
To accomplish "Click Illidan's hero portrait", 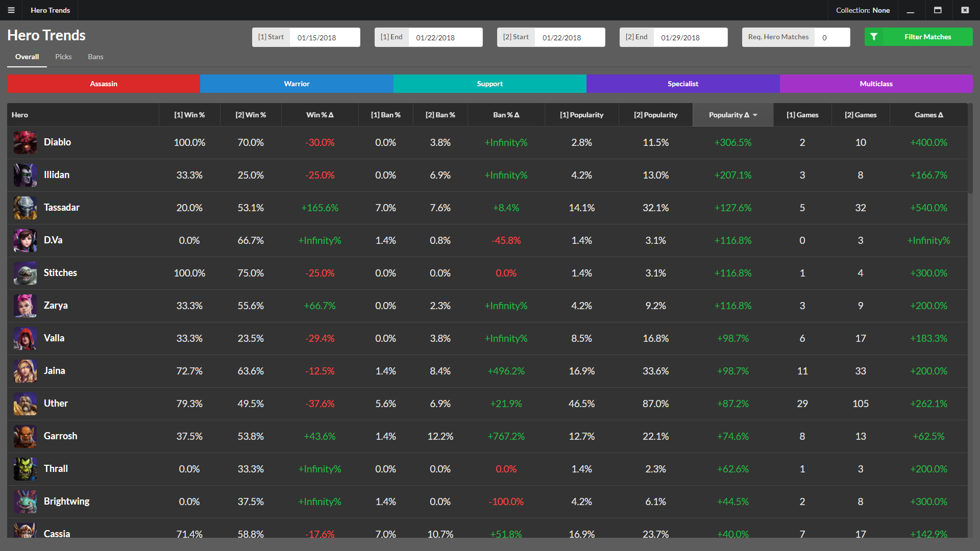I will click(25, 175).
